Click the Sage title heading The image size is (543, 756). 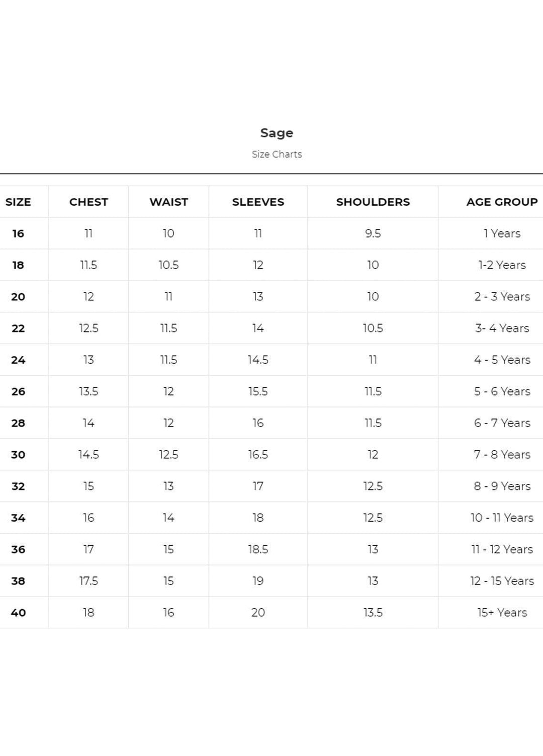[x=277, y=133]
